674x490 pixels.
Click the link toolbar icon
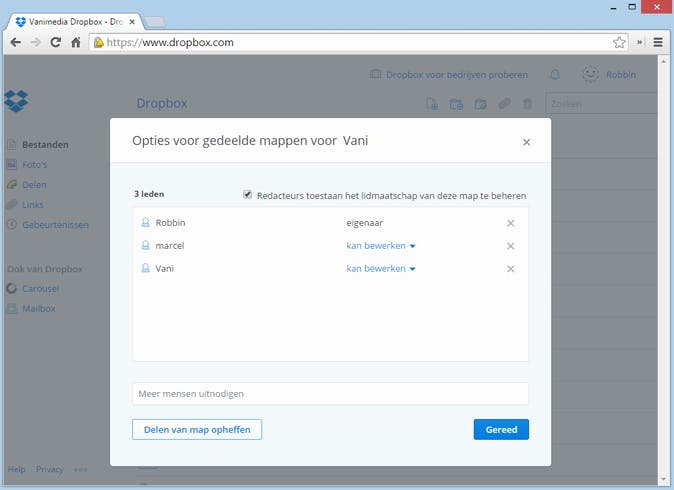coord(504,104)
